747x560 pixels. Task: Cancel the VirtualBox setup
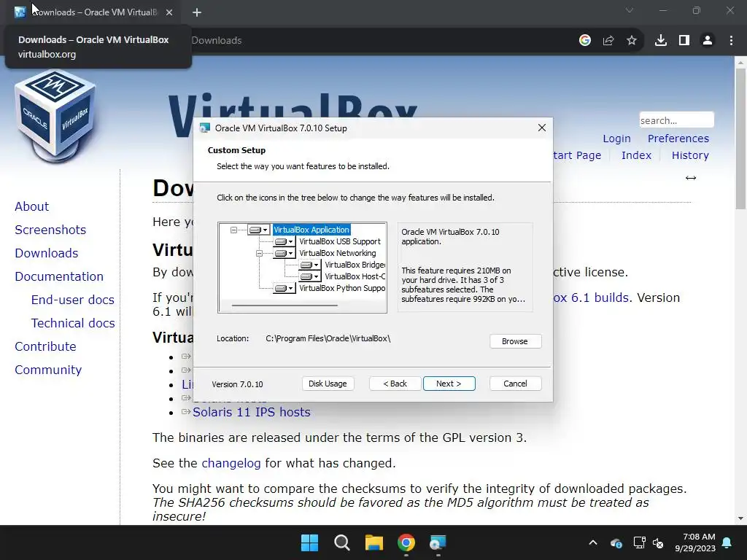515,384
